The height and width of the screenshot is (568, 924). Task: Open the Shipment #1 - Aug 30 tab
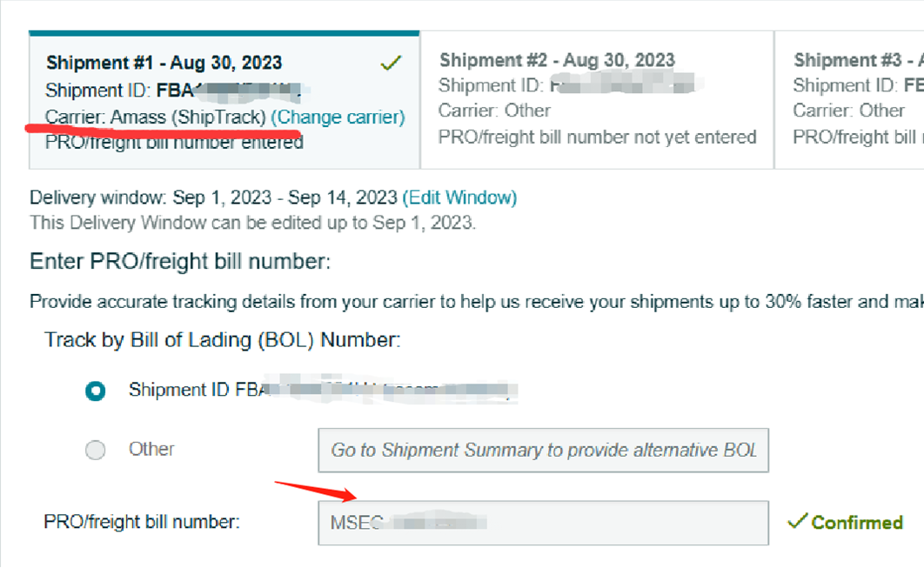click(164, 63)
